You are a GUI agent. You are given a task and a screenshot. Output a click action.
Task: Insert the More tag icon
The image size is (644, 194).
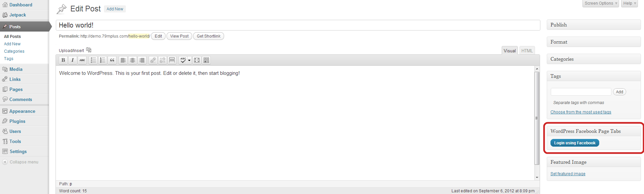pos(172,60)
